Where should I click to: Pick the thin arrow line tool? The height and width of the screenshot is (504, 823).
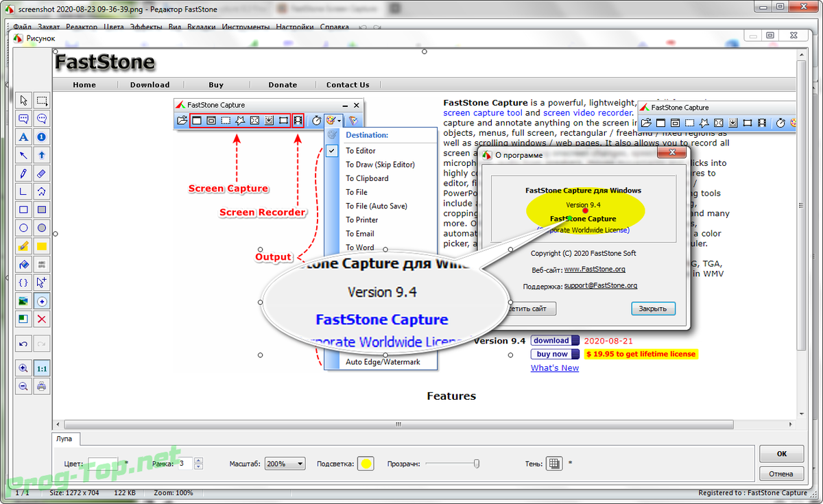tap(24, 155)
